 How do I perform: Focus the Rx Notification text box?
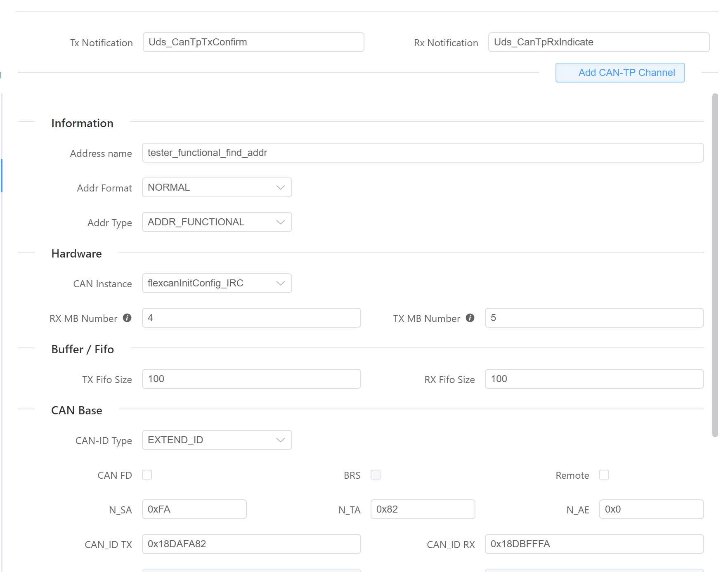(598, 42)
